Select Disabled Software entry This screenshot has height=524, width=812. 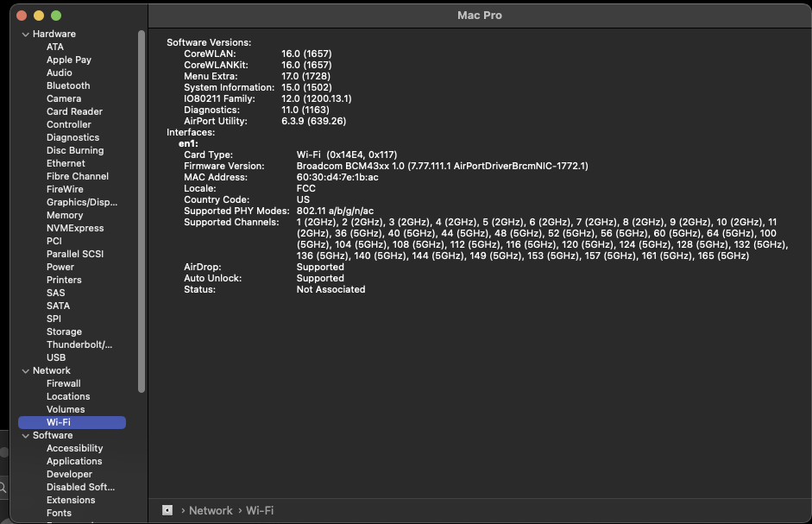click(81, 487)
